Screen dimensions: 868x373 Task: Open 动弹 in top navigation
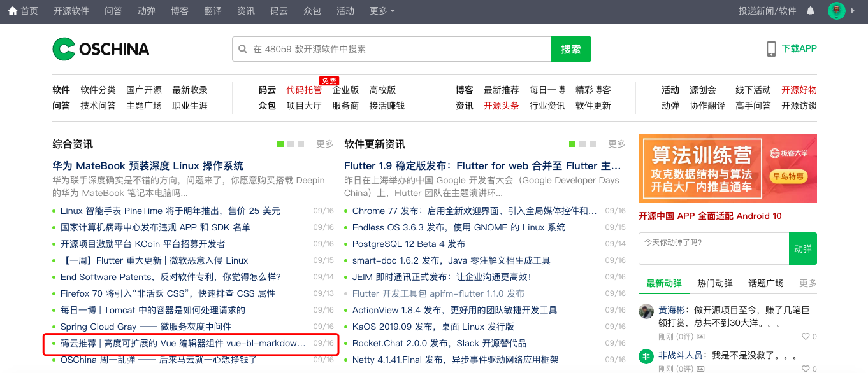tap(147, 11)
